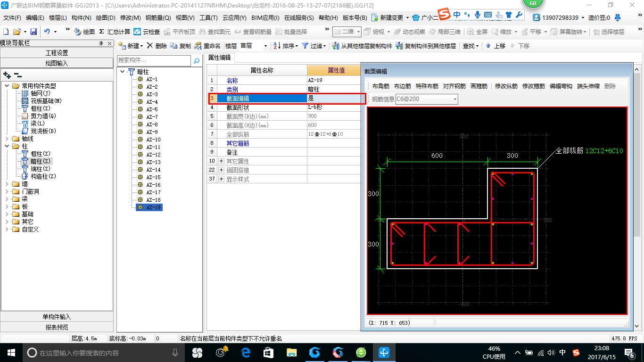Open 查找 find dropdown

point(471,46)
